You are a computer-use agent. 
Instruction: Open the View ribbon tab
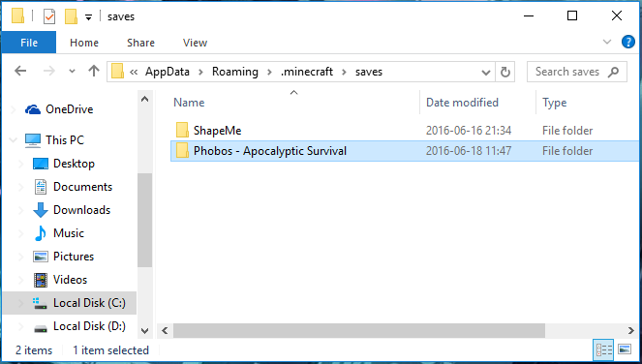coord(195,43)
